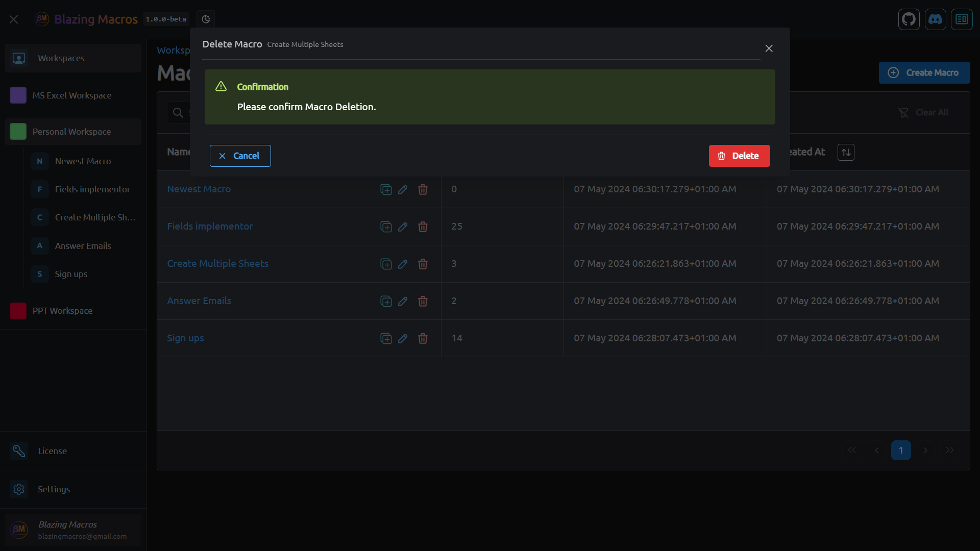Duplicate the Create Multiple Sheets row

[x=386, y=264]
